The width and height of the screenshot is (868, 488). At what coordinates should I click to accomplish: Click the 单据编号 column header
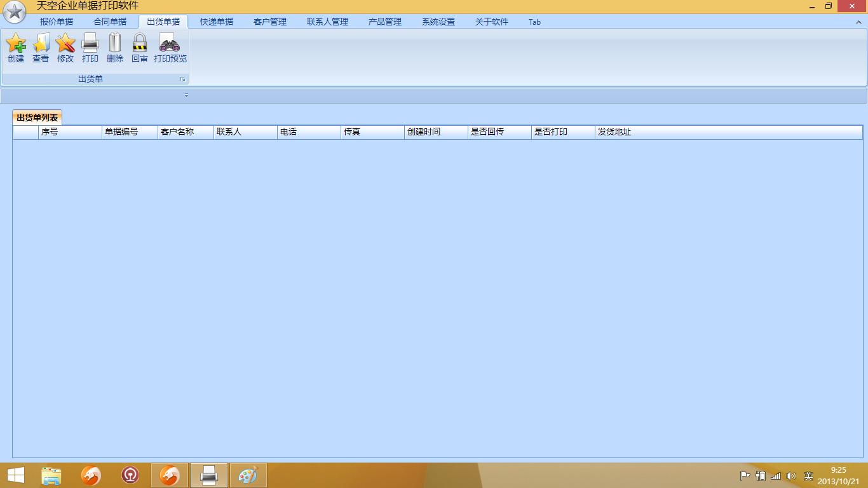click(129, 132)
